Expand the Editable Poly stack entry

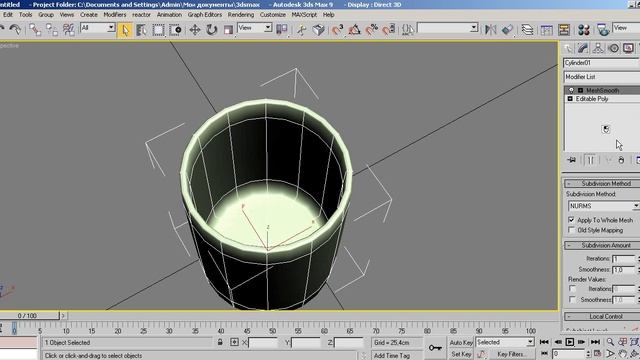(x=570, y=99)
